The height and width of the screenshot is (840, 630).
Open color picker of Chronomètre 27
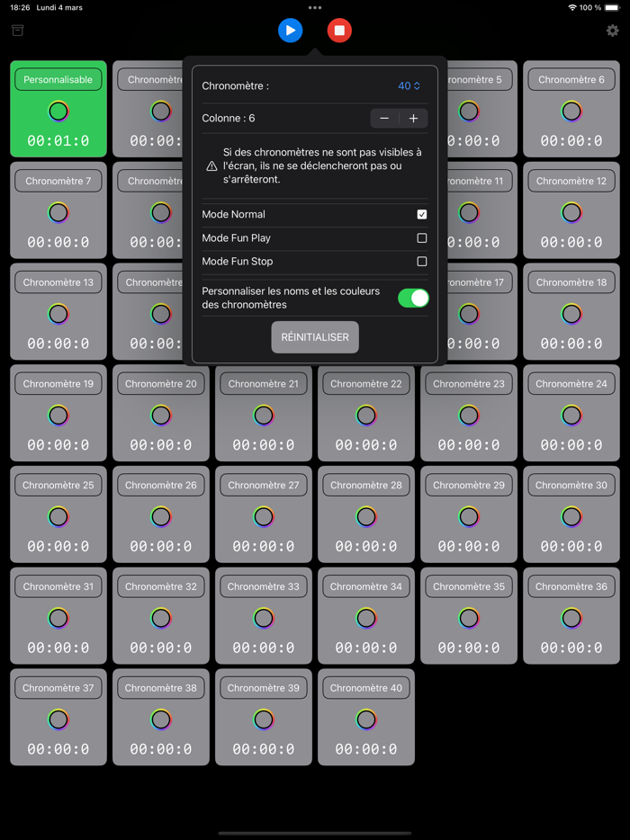pos(264,516)
